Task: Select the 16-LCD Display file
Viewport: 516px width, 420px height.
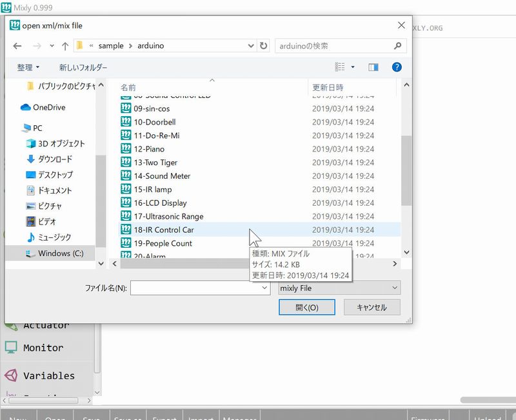Action: coord(160,203)
